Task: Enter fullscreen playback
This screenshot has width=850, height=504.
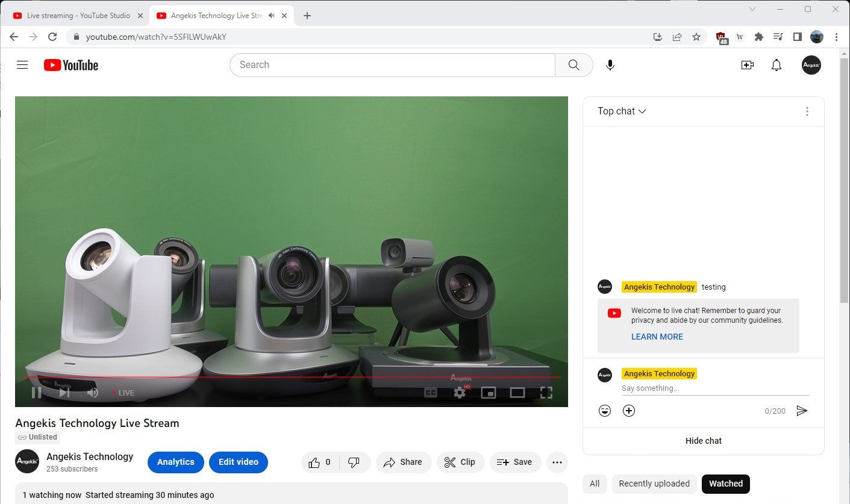Action: click(546, 392)
